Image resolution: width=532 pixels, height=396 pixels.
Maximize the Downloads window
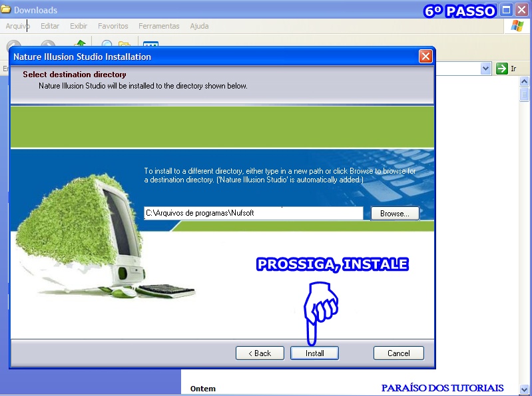tap(506, 10)
